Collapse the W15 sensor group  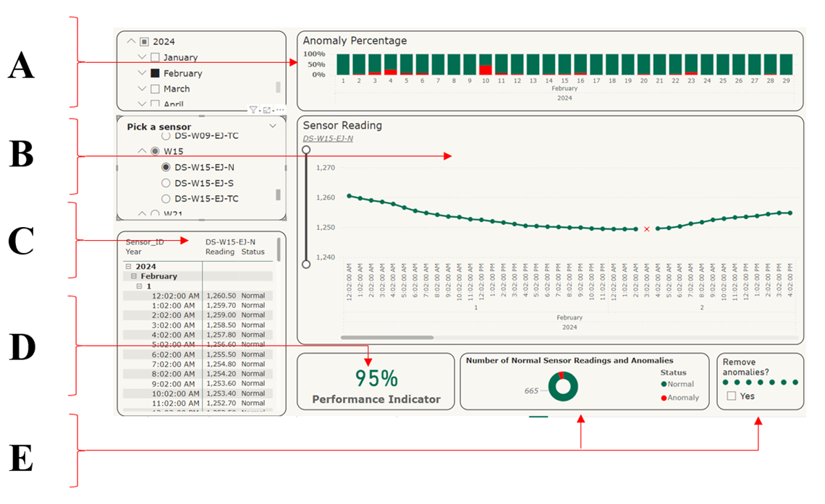pyautogui.click(x=143, y=150)
